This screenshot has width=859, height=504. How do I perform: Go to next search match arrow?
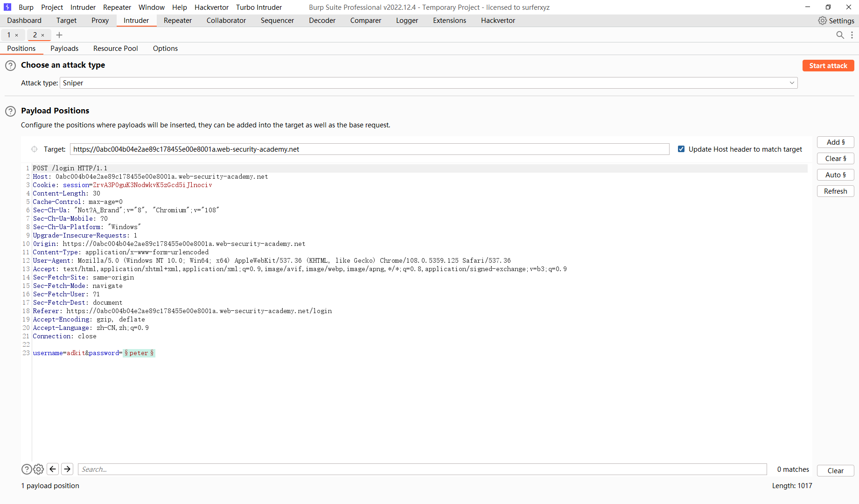[x=67, y=469]
